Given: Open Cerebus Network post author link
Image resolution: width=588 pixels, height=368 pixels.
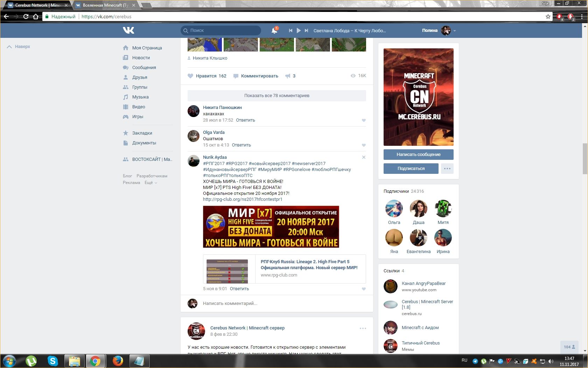Looking at the screenshot, I should coord(247,328).
